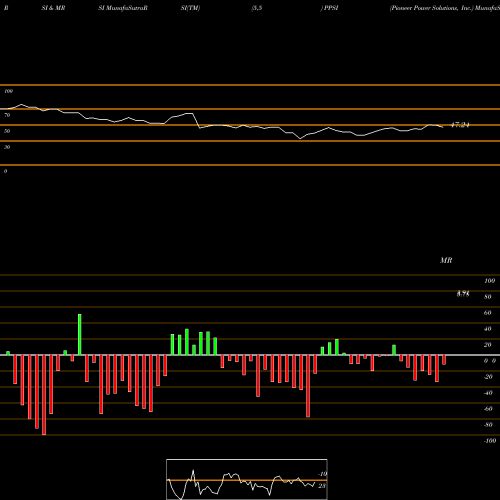The image size is (500, 500).
Task: Click the 30 level label on RSI axis
Action: (x=7, y=147)
